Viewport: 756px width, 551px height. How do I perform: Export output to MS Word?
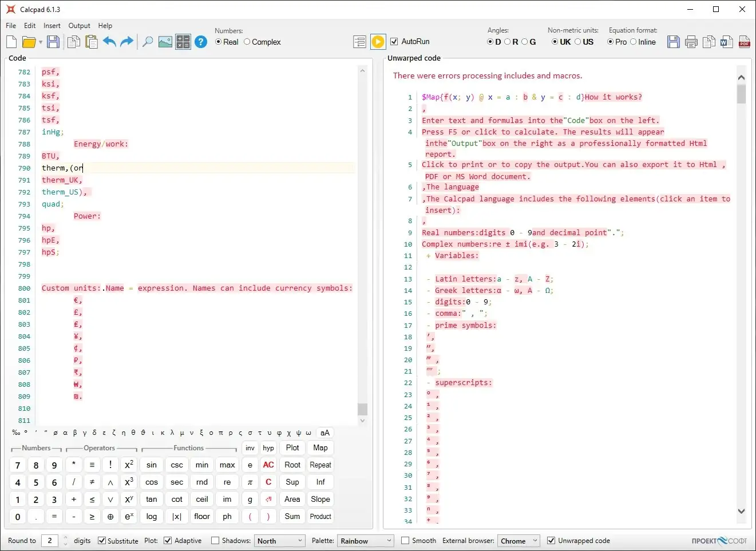coord(727,42)
